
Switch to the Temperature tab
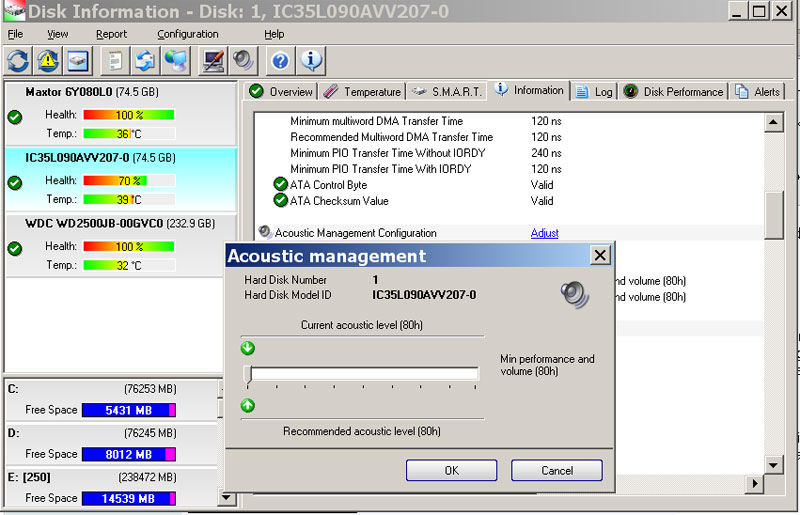pos(363,92)
